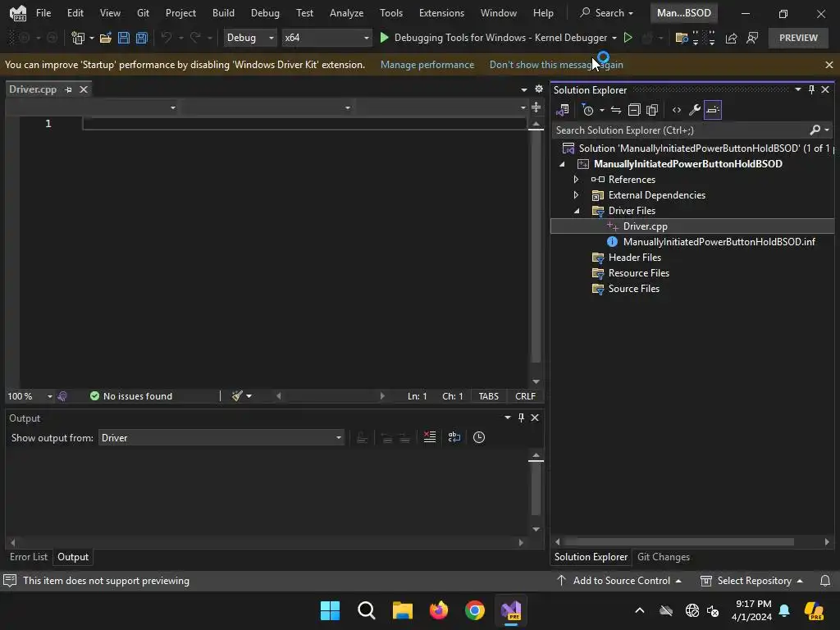
Task: Click the Manage performance link
Action: [427, 65]
